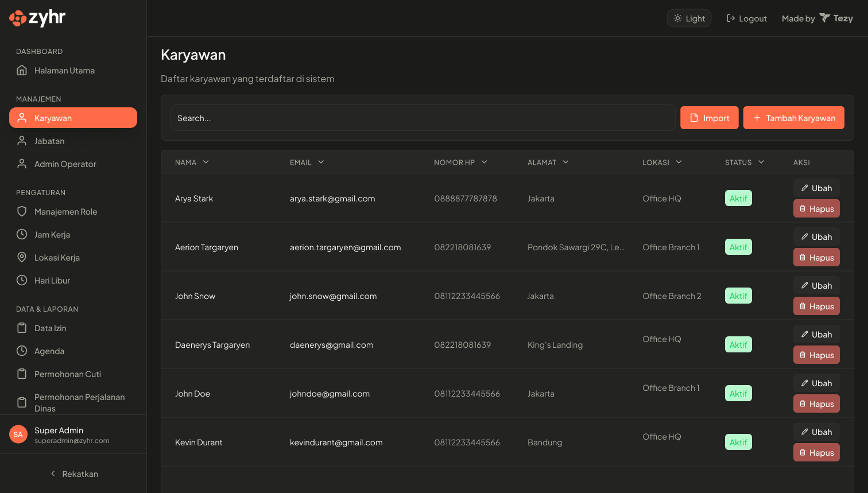The height and width of the screenshot is (493, 868).
Task: Click Ubah for John Snow
Action: point(816,286)
